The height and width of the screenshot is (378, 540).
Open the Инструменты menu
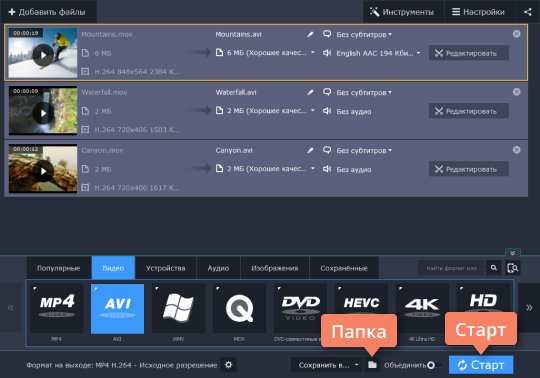tap(403, 12)
